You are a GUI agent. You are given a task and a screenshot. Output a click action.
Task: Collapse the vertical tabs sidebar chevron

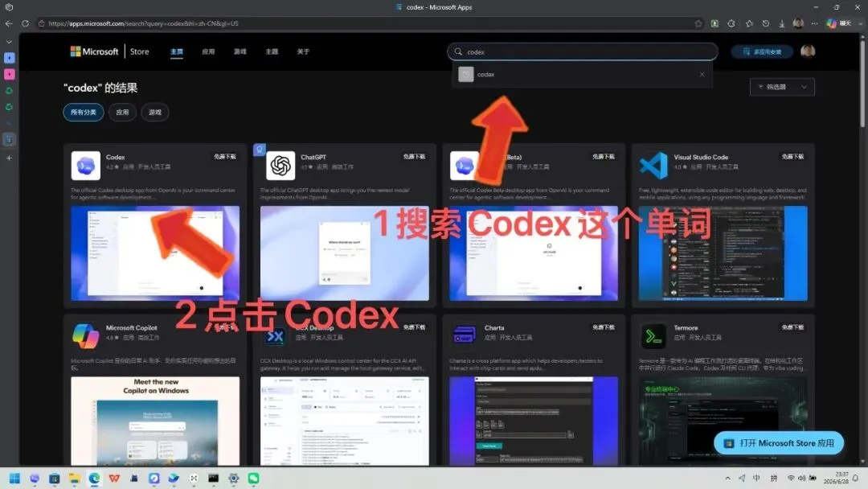(x=9, y=42)
